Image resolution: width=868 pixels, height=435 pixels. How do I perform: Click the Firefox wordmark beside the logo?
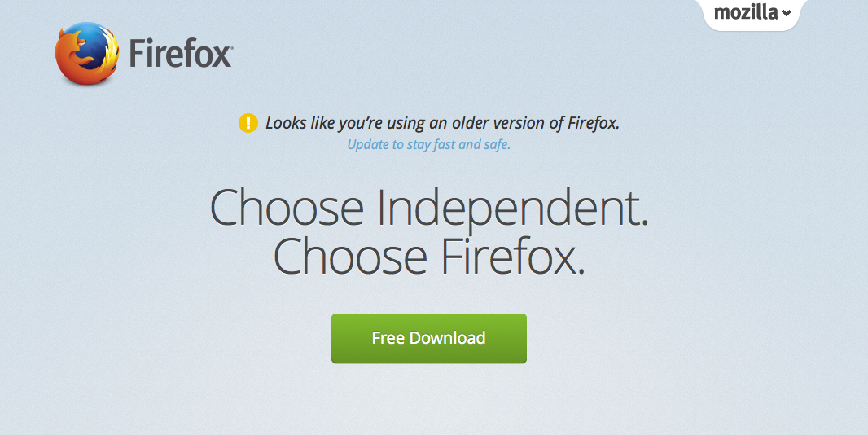pos(181,54)
